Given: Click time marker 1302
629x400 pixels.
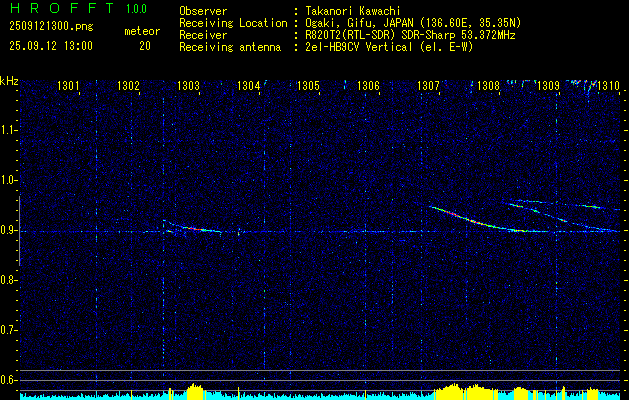Looking at the screenshot, I should (x=128, y=86).
